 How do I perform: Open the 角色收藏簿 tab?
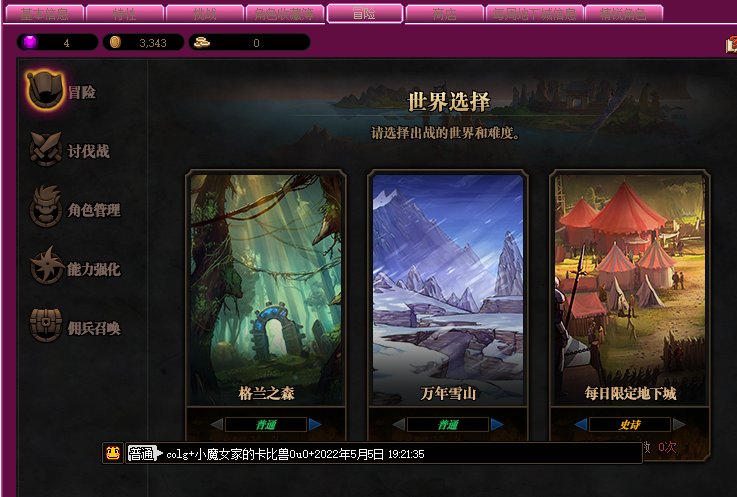(284, 14)
